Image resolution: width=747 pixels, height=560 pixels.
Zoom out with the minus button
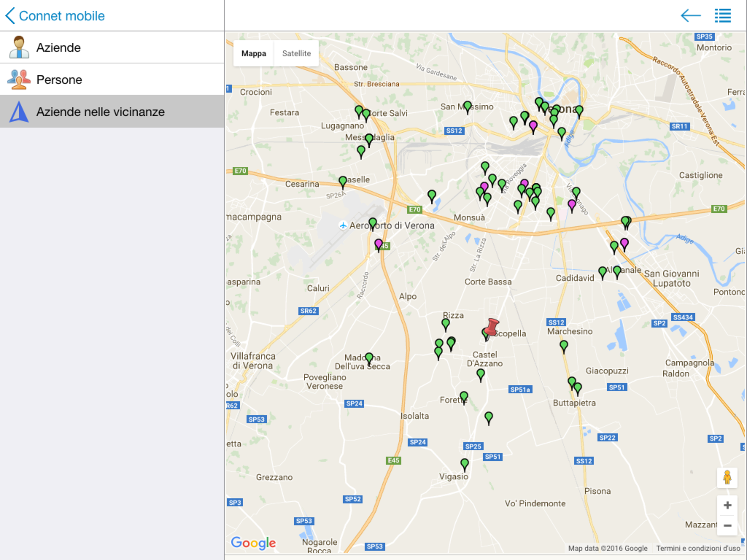coord(727,526)
